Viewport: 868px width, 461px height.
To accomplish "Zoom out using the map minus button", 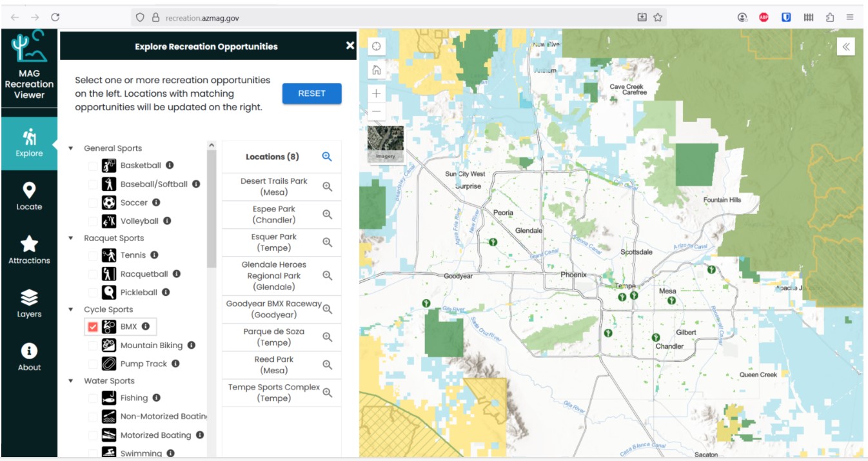I will click(x=377, y=112).
